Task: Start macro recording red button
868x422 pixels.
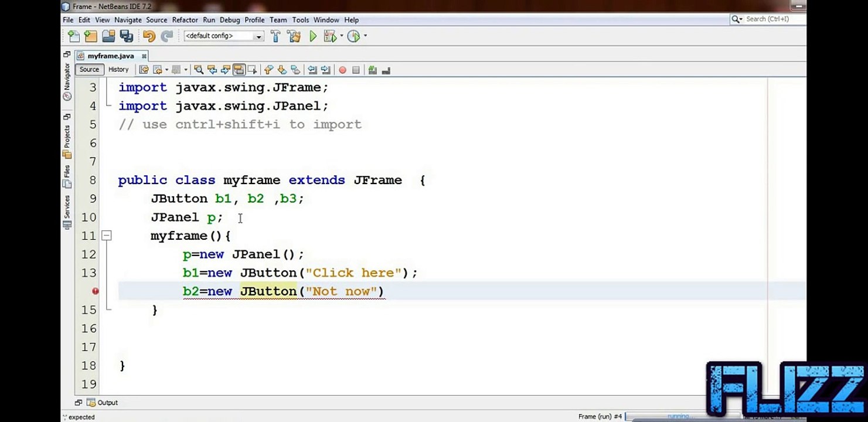Action: click(x=342, y=70)
